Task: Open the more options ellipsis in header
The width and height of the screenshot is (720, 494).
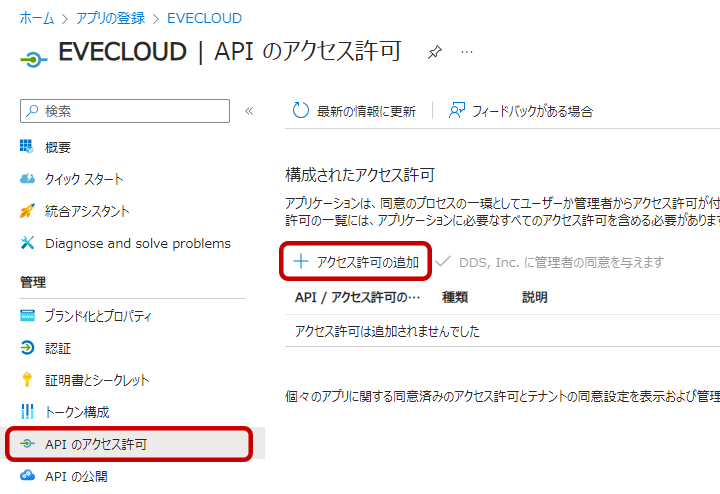Action: [466, 52]
